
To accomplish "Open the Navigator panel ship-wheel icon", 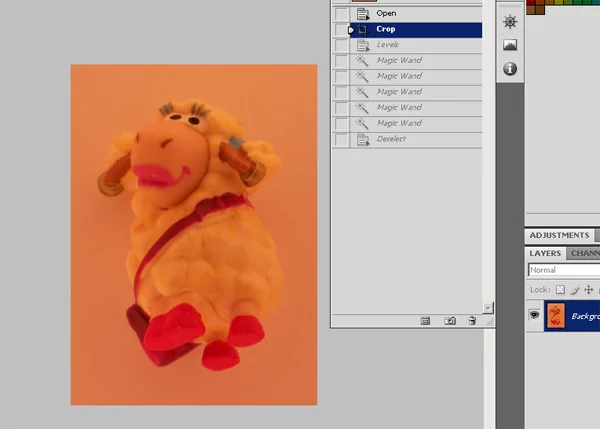I will point(510,22).
